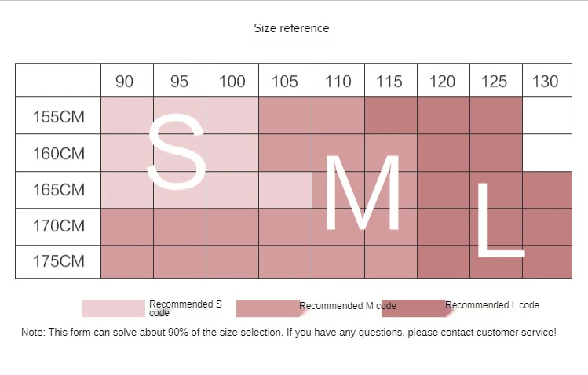Click the cell at 155CM and 115
The height and width of the screenshot is (375, 588).
coord(391,116)
